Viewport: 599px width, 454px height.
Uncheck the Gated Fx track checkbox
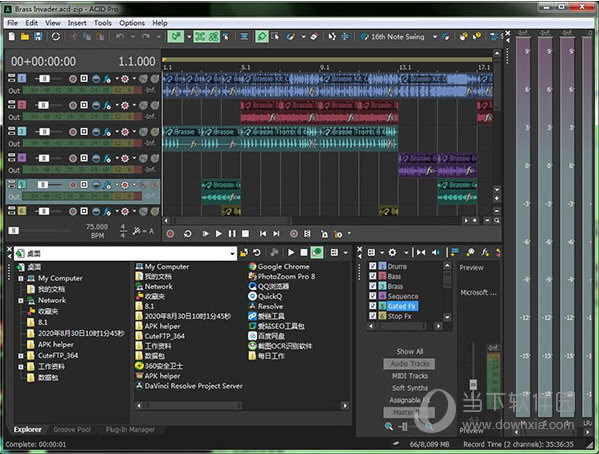(373, 306)
